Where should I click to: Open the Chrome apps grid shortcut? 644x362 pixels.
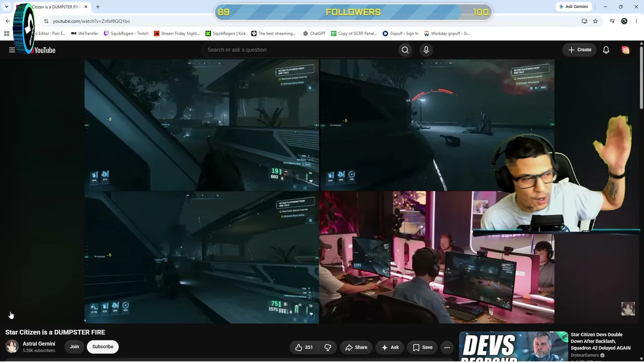coord(7,34)
